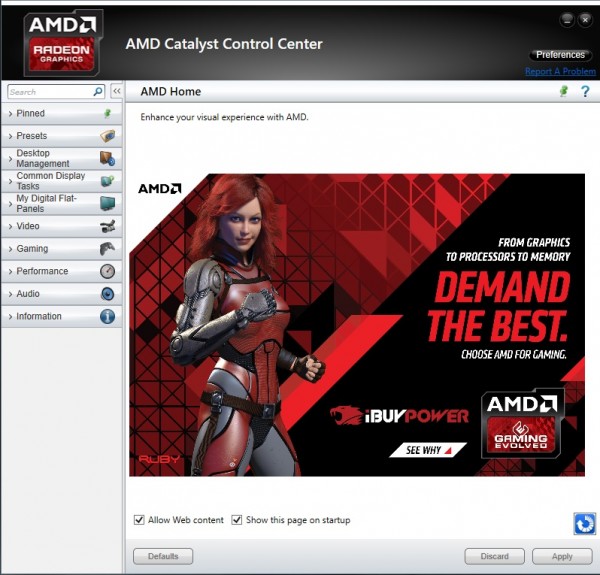Minimize the Catalyst Control Center window
This screenshot has width=600, height=575.
(567, 20)
